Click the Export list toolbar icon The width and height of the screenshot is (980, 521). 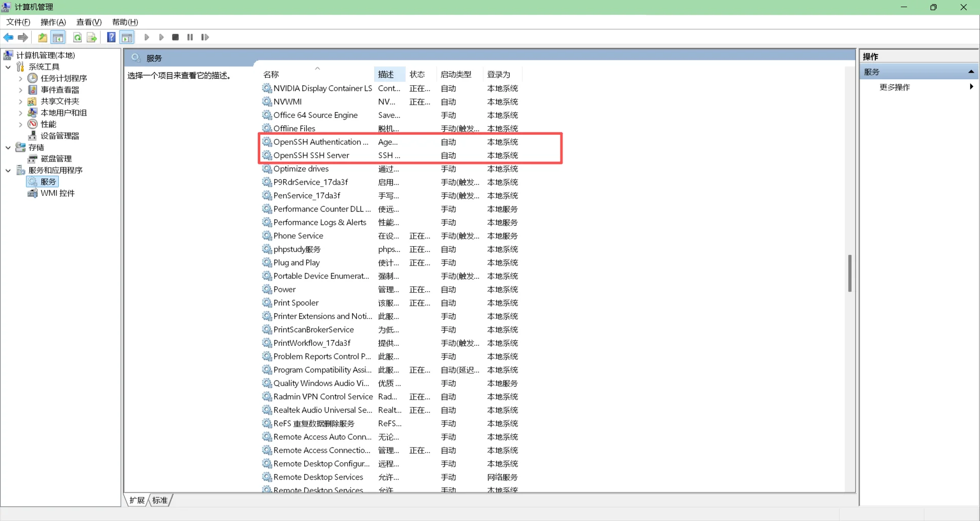click(x=92, y=37)
